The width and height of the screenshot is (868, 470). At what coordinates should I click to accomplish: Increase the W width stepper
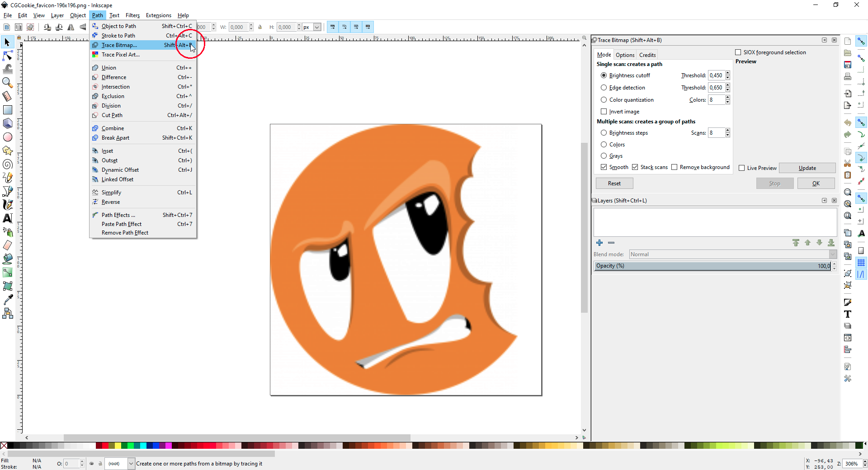point(251,25)
